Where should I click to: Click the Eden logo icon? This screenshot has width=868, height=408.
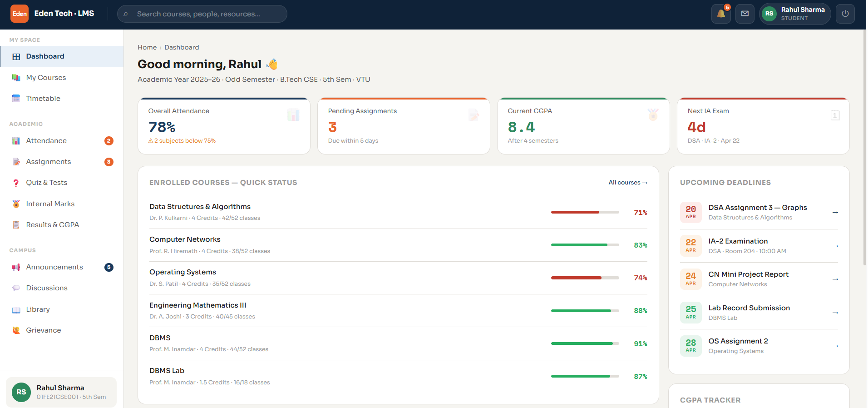click(x=20, y=14)
